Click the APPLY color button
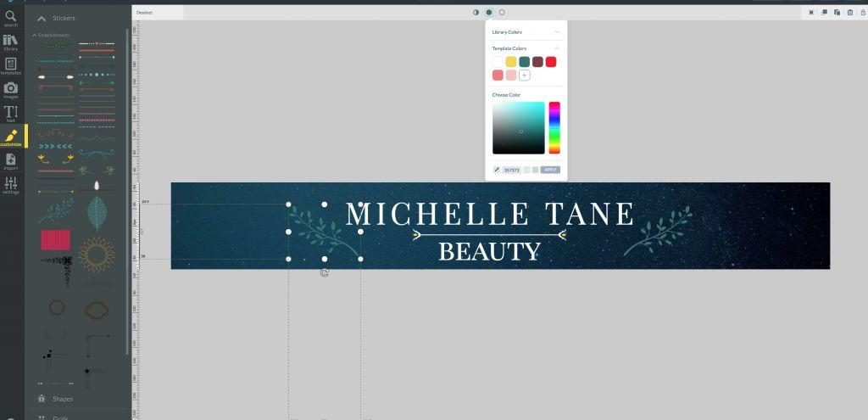This screenshot has height=420, width=868. tap(550, 170)
